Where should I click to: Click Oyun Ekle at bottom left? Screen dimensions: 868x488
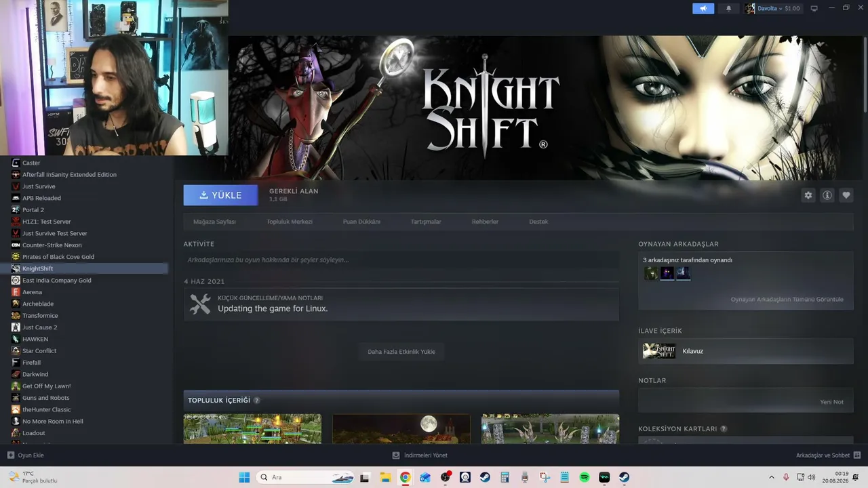click(x=26, y=455)
